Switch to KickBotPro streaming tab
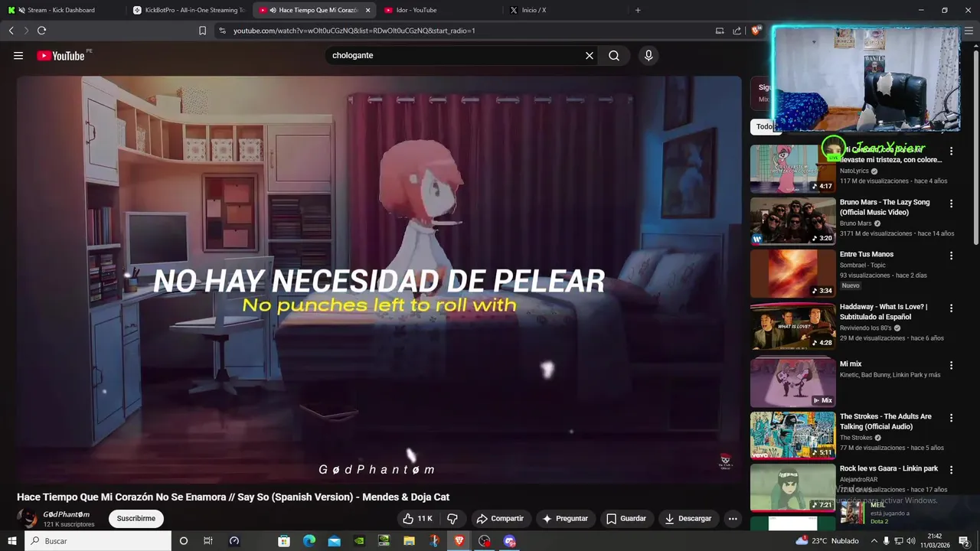 188,10
